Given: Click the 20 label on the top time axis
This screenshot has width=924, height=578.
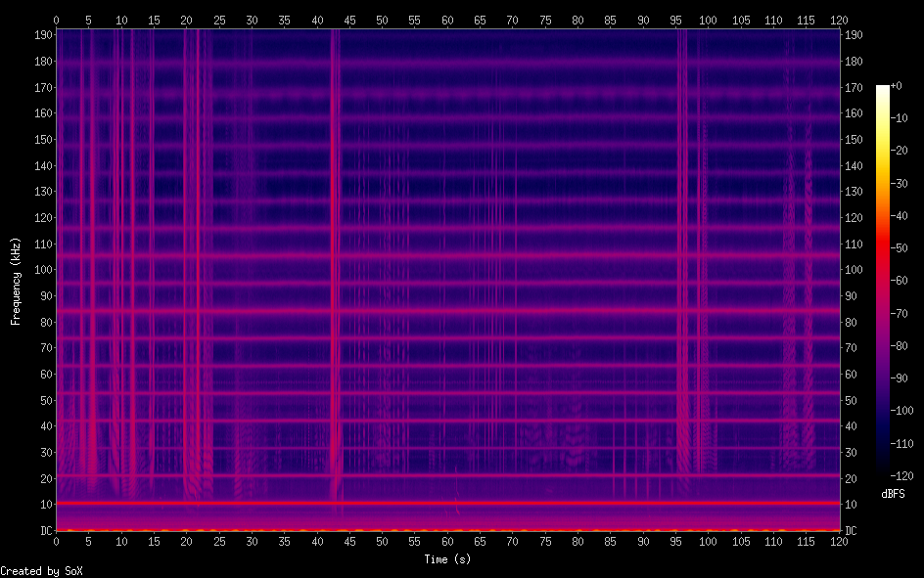Looking at the screenshot, I should click(186, 19).
